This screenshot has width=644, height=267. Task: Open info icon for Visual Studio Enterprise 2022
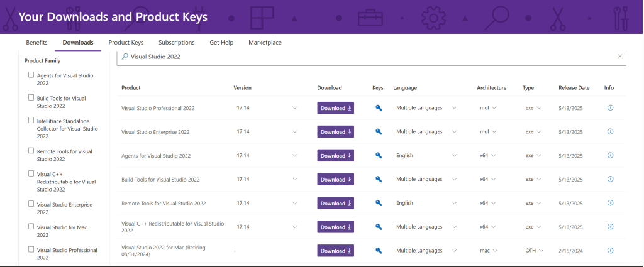610,132
